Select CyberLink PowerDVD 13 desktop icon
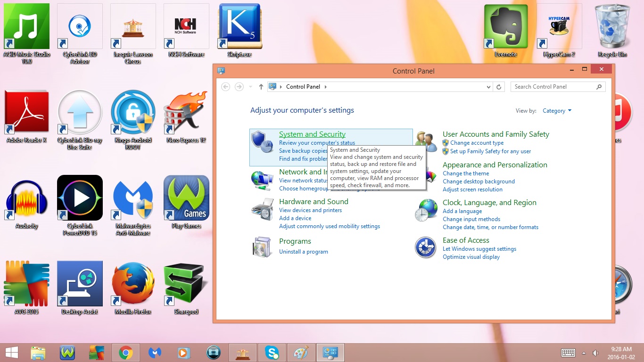644x362 pixels. click(80, 205)
